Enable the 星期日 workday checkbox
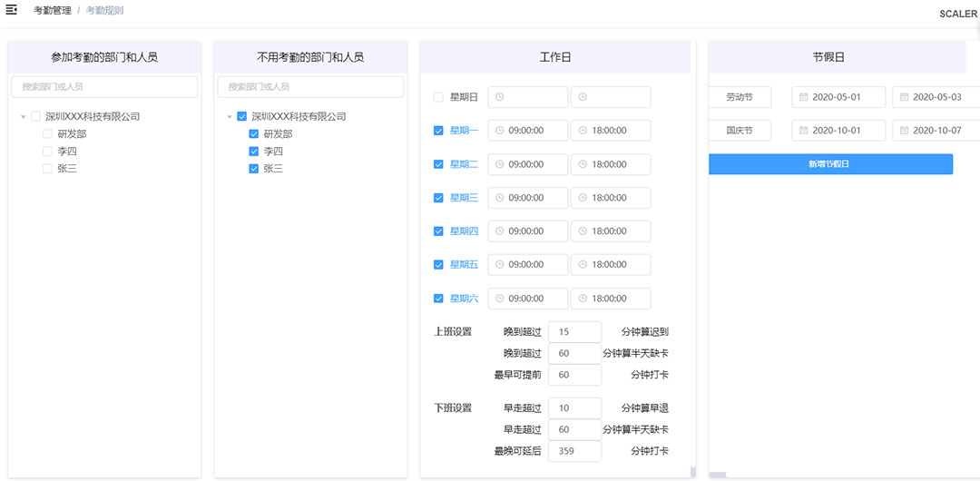 [438, 97]
